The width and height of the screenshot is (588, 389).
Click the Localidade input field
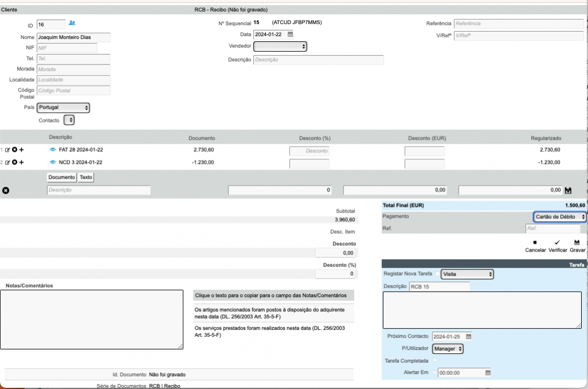(73, 80)
